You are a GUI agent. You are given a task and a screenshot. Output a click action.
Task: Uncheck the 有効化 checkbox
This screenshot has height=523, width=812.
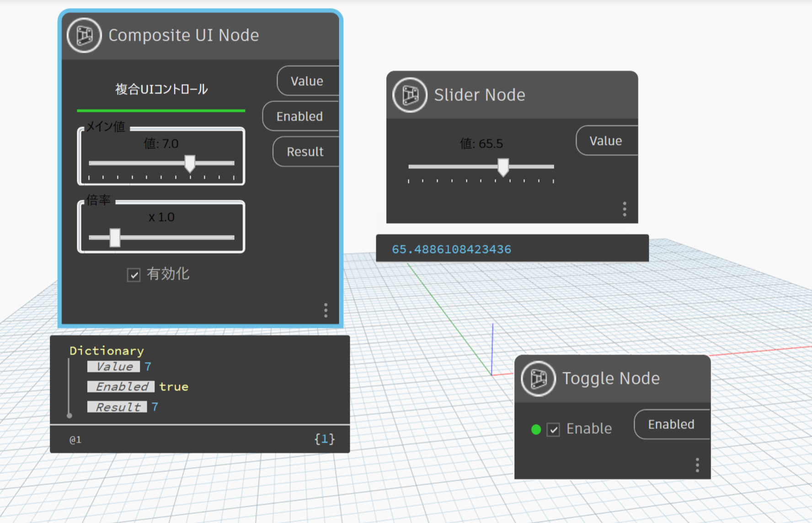(x=134, y=275)
